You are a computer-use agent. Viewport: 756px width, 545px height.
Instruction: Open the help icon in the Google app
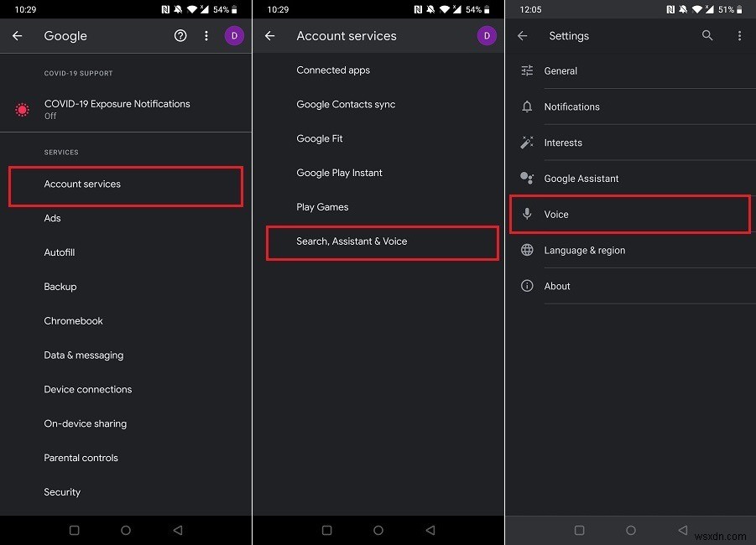click(x=178, y=36)
